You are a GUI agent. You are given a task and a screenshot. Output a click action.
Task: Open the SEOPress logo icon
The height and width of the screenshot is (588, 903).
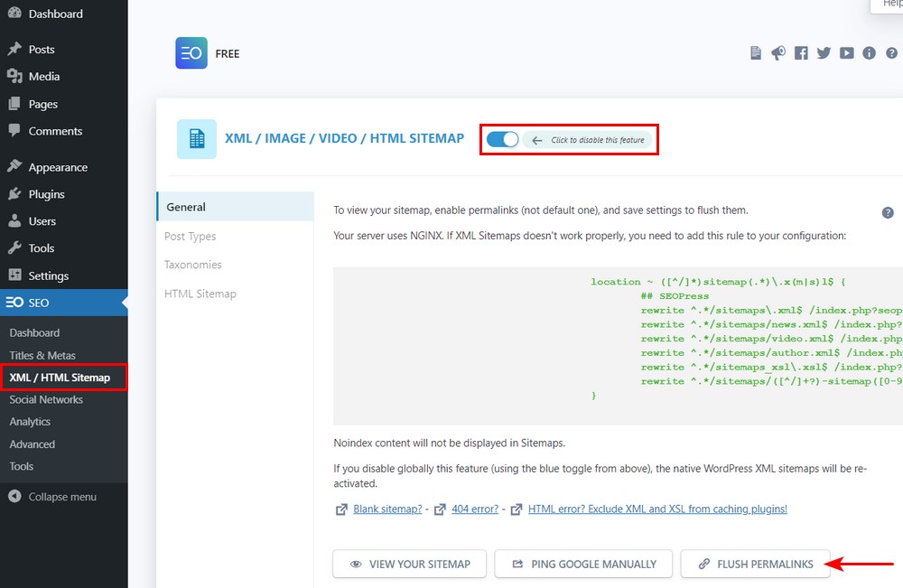pyautogui.click(x=191, y=53)
